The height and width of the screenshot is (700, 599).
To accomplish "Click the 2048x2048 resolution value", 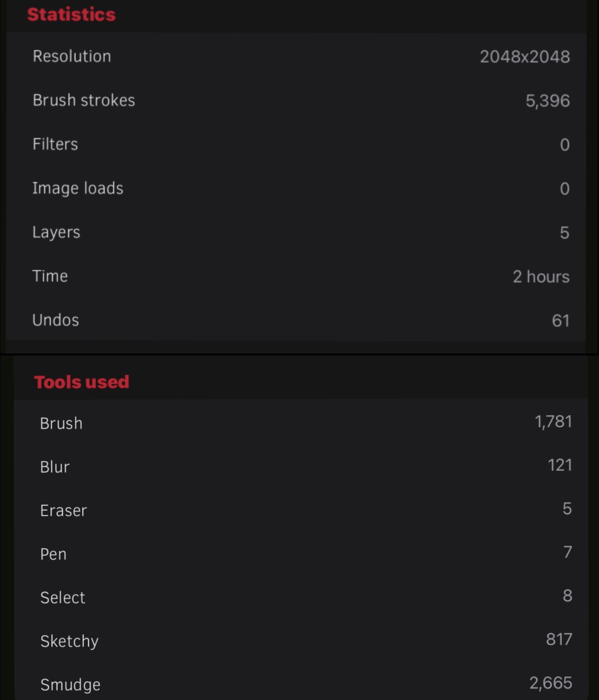I will point(524,57).
